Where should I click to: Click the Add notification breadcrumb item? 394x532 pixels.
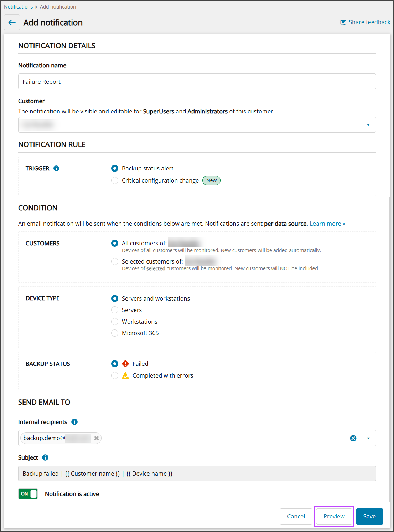pos(58,7)
